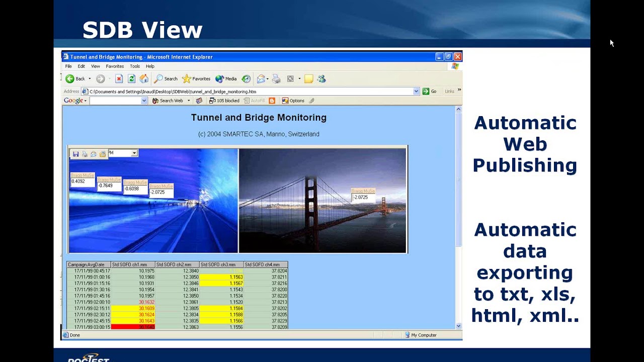Click the Bragg MuSe label above 0.4092
644x362 pixels.
83,175
